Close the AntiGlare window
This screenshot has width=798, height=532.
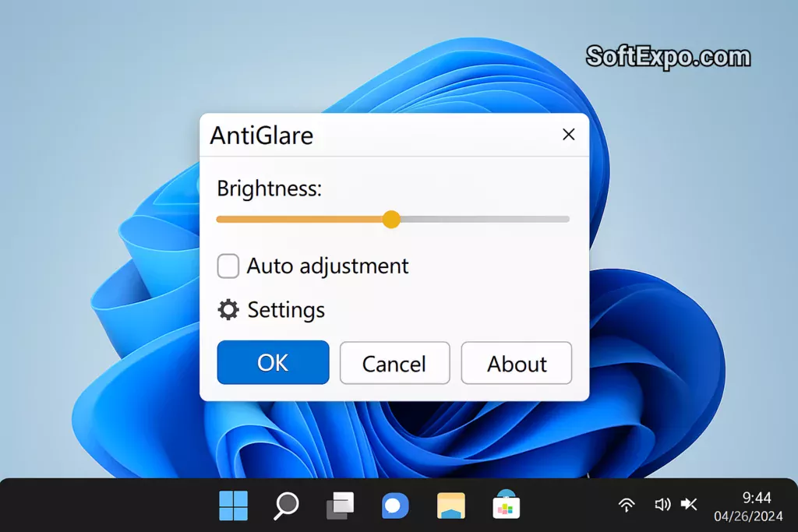[x=568, y=134]
